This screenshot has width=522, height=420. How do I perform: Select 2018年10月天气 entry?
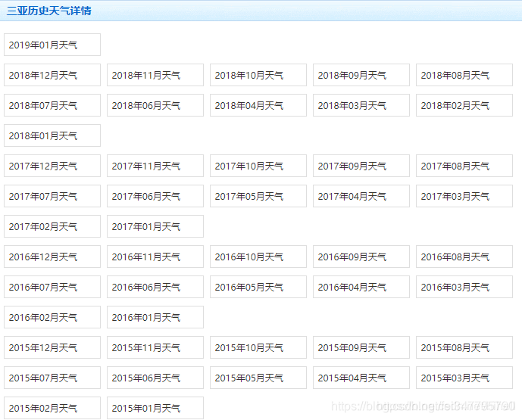point(258,75)
